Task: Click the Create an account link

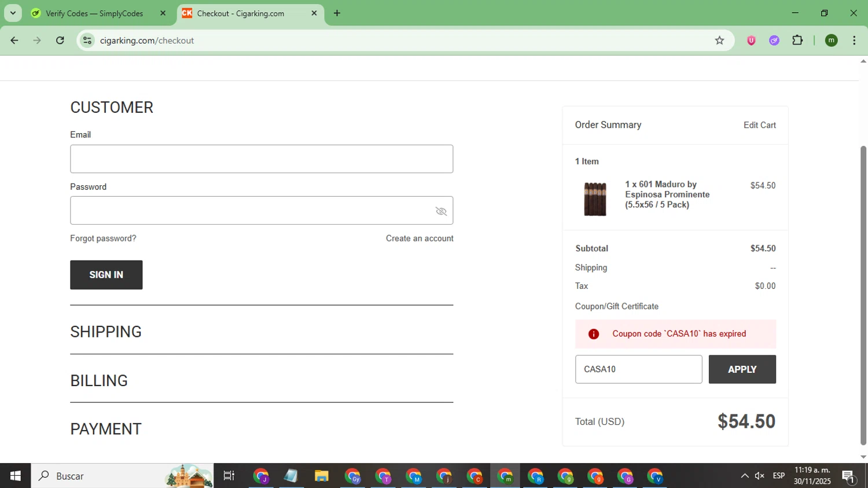Action: click(420, 239)
